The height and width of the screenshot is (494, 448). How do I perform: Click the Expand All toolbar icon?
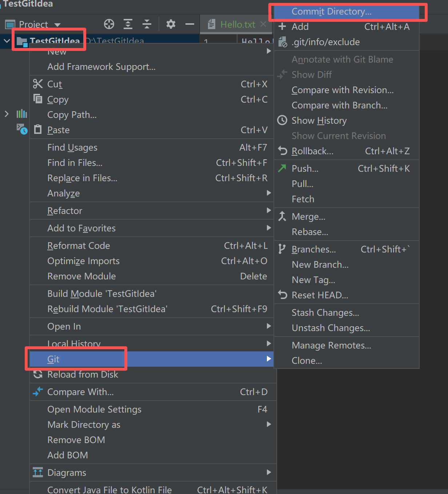coord(128,24)
